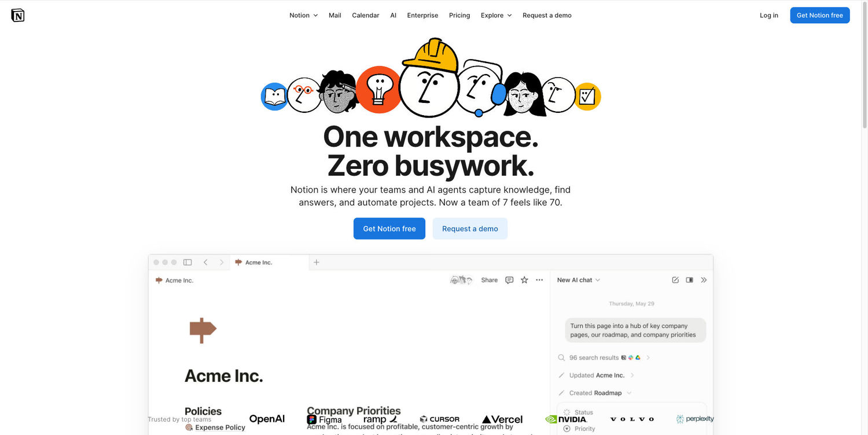Click the Log in link
The height and width of the screenshot is (435, 868).
pos(769,16)
